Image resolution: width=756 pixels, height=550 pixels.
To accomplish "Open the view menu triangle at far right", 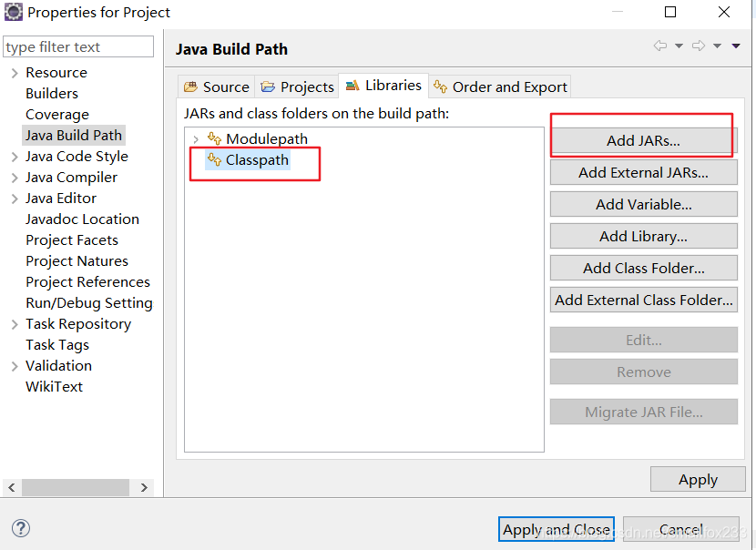I will [736, 46].
